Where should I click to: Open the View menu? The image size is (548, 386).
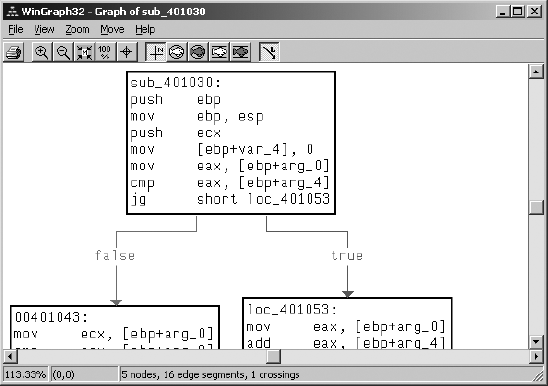tap(44, 29)
